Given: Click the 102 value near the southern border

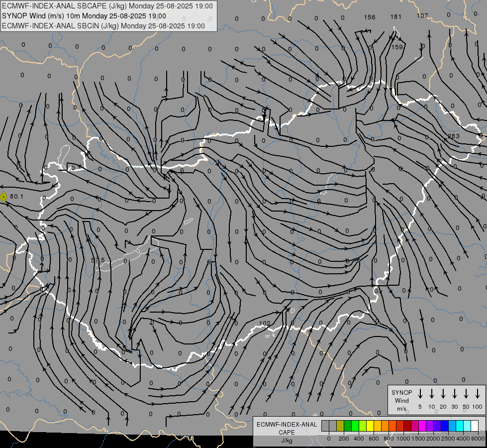Looking at the screenshot, I should (x=265, y=324).
